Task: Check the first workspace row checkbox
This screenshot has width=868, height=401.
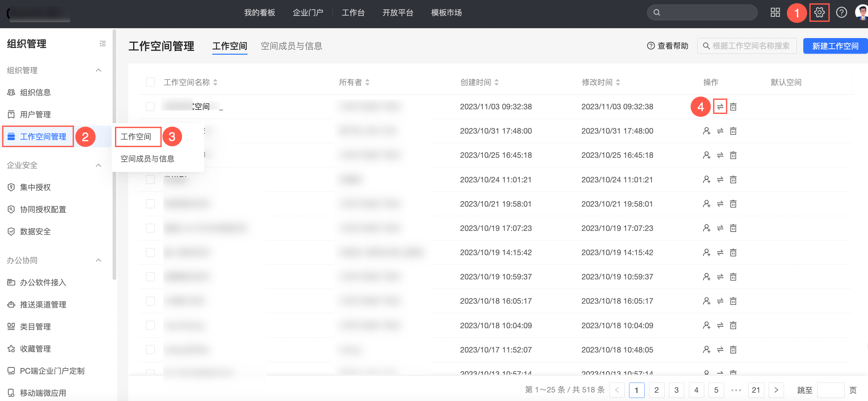Action: (150, 107)
